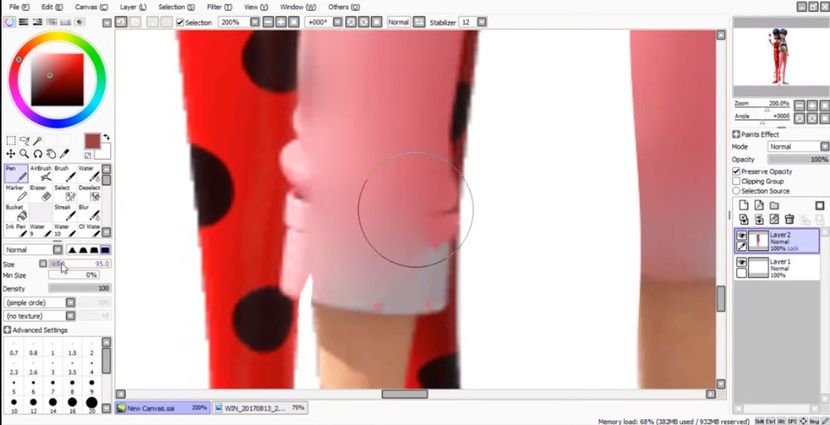Select the Pen tool
Image resolution: width=830 pixels, height=425 pixels.
tap(16, 174)
